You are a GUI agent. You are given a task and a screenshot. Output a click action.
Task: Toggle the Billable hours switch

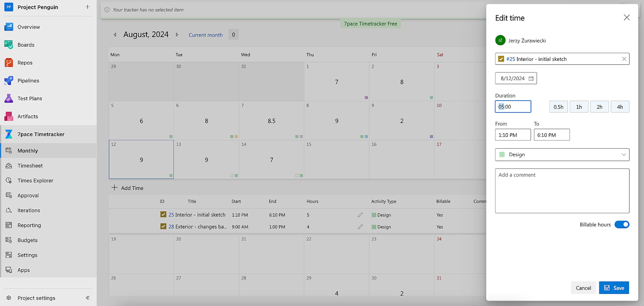click(x=622, y=224)
